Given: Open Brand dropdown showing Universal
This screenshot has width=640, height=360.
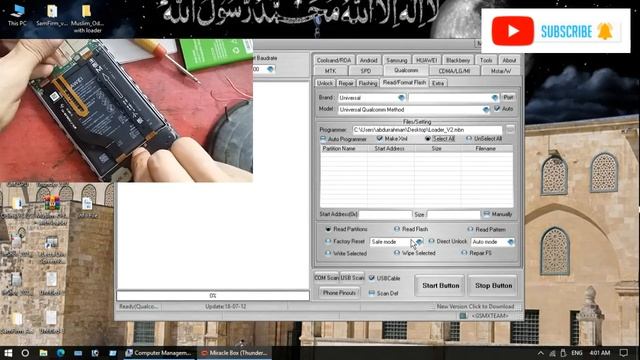Looking at the screenshot, I should coord(371,98).
